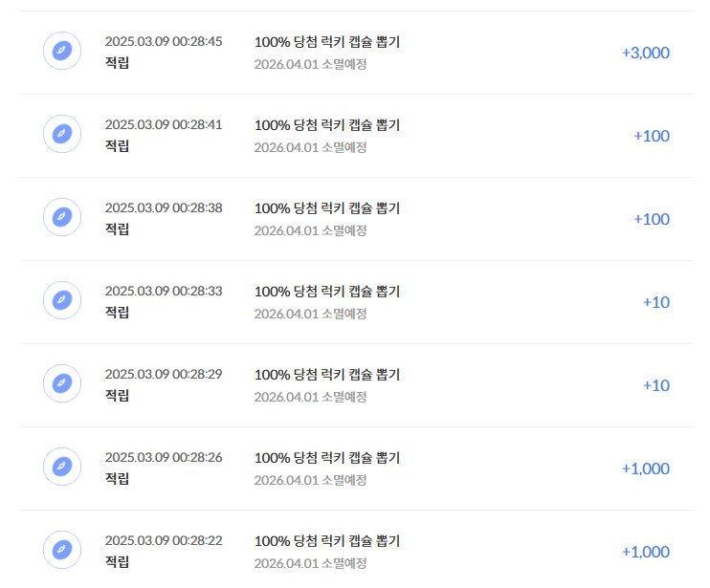The height and width of the screenshot is (588, 710).
Task: Click the coin icon for the 00:28:41 entry
Action: 62,134
